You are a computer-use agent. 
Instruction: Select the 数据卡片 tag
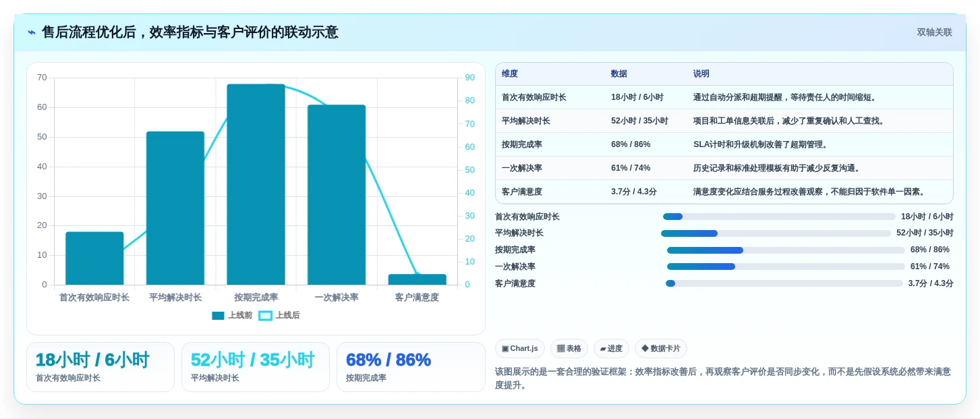[x=661, y=348]
